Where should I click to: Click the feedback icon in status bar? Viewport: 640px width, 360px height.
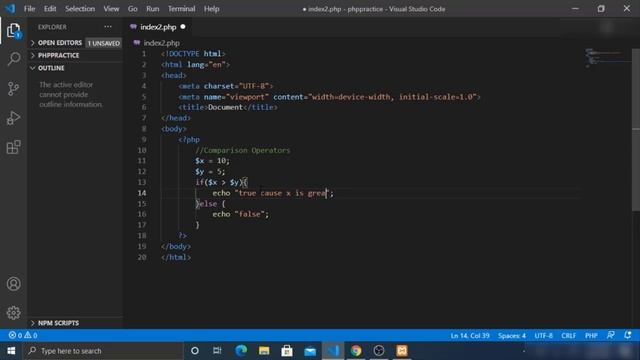tap(611, 335)
